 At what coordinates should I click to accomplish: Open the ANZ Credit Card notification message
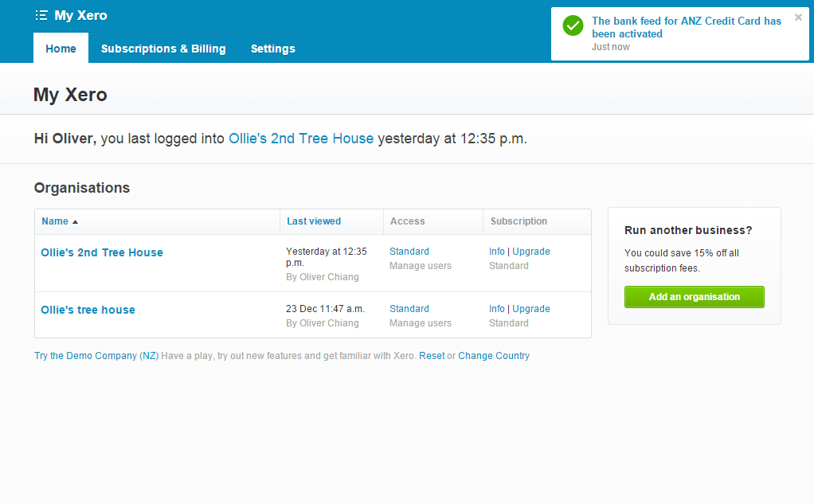(x=686, y=28)
